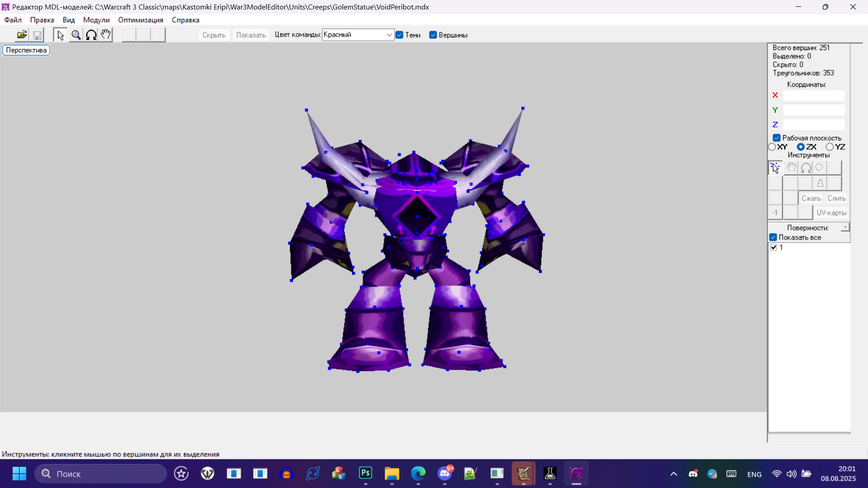Click the X coordinate input field
This screenshot has height=488, width=868.
click(813, 95)
